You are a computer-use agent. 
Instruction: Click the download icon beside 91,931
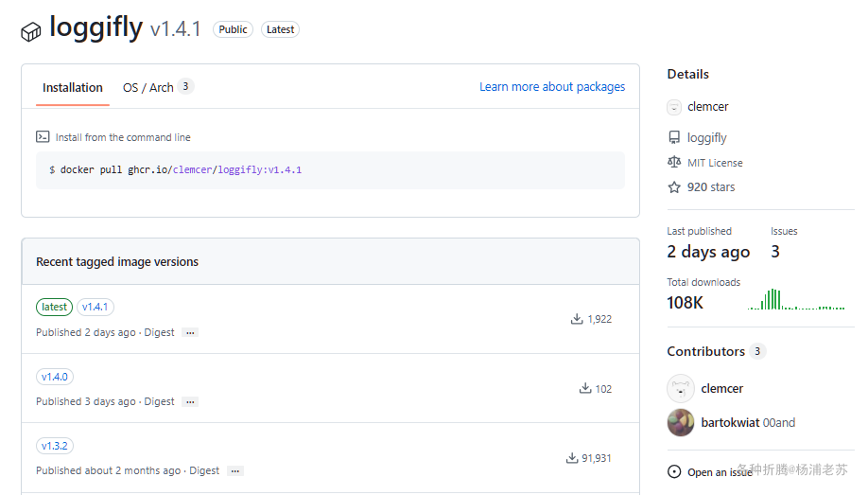click(x=572, y=458)
